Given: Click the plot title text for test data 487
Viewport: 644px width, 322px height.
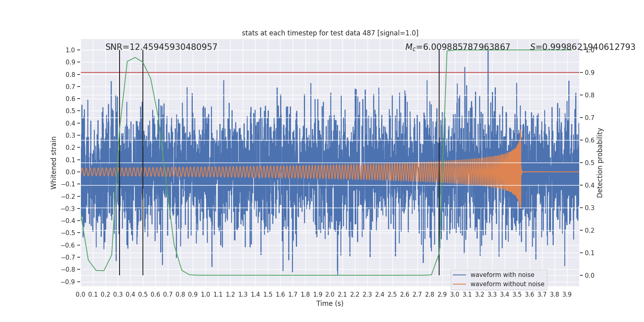Looking at the screenshot, I should [x=330, y=33].
